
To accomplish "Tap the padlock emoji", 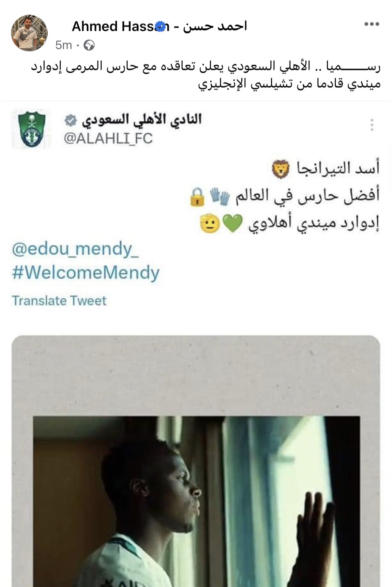I will coord(197,197).
